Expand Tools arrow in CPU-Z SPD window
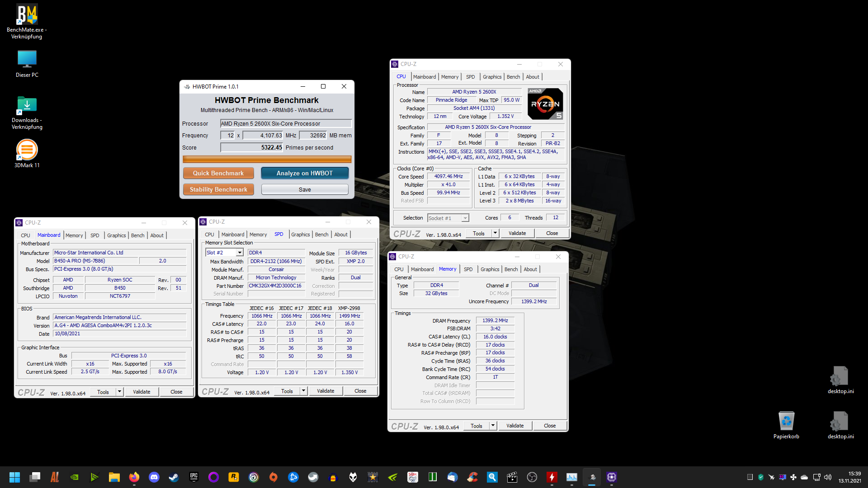 pos(303,391)
